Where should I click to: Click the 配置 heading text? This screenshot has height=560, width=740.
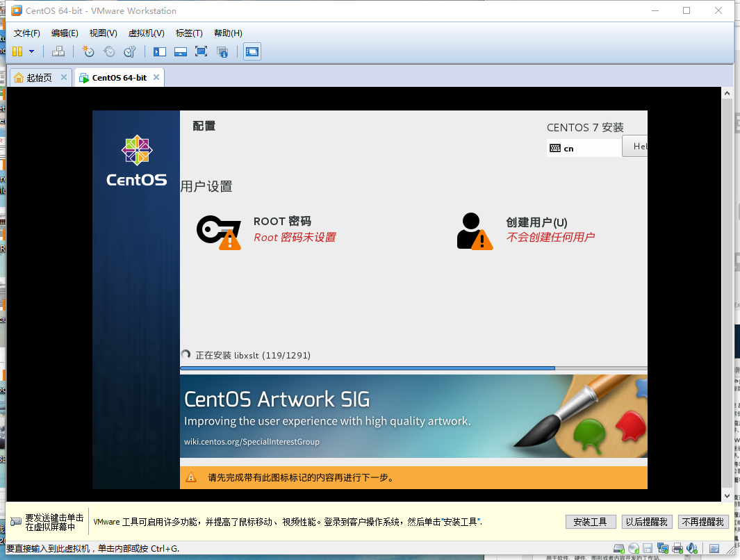(x=204, y=126)
